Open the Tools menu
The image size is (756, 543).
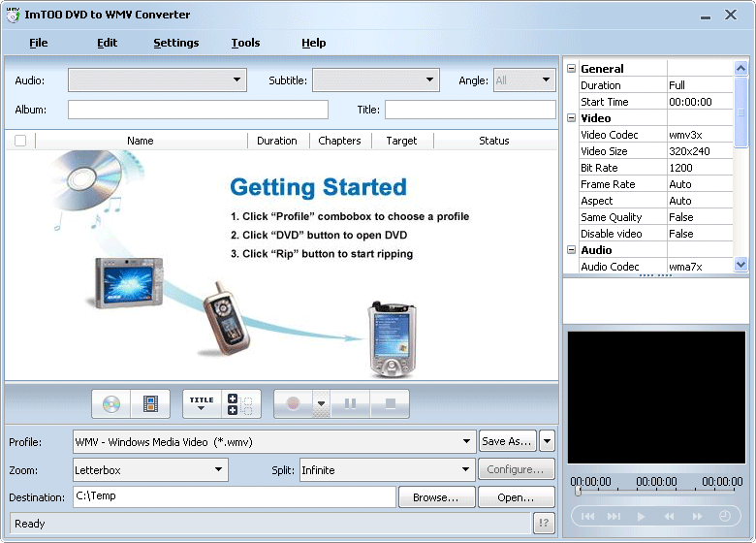point(245,43)
